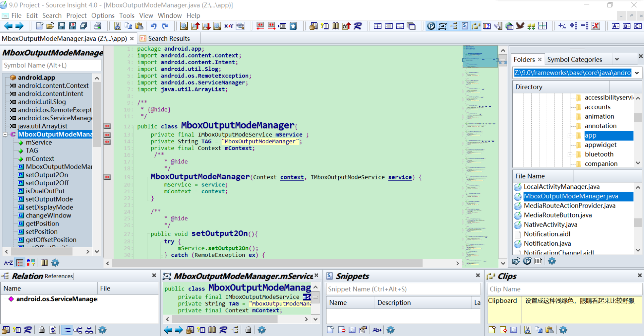Close the MboxOutputModeManager.java tab
Image resolution: width=644 pixels, height=336 pixels.
pos(132,38)
